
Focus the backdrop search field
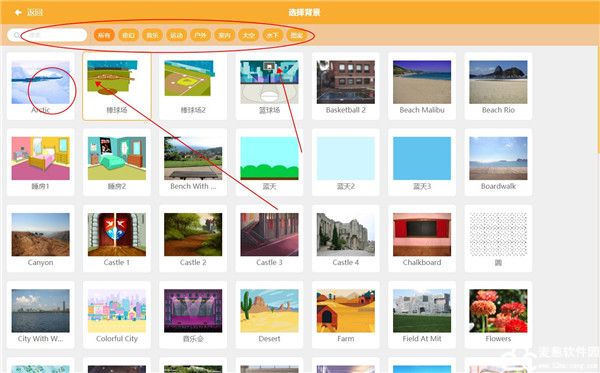pyautogui.click(x=47, y=35)
